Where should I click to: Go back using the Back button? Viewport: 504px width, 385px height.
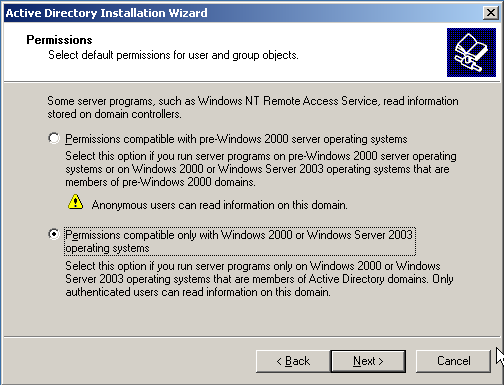tap(293, 361)
